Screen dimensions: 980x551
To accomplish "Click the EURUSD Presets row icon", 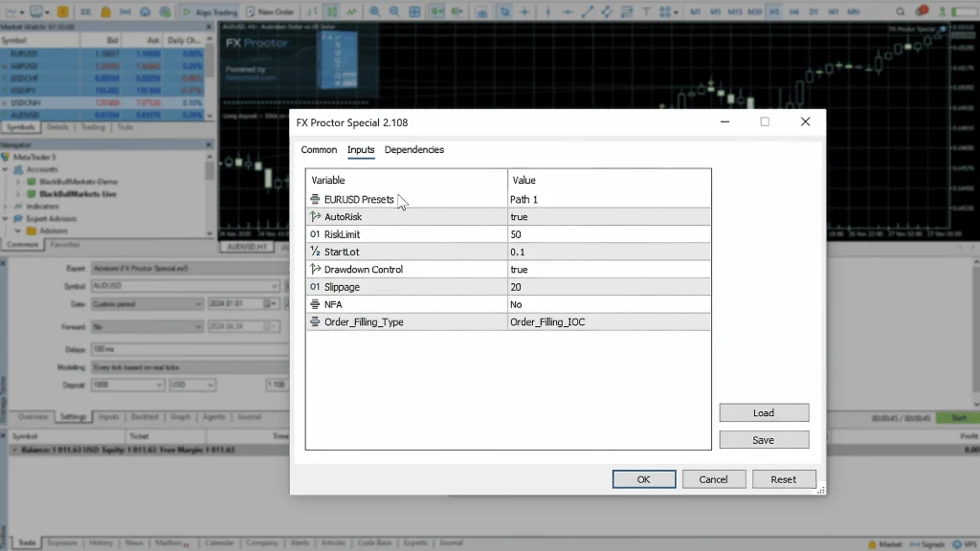I will coord(316,200).
